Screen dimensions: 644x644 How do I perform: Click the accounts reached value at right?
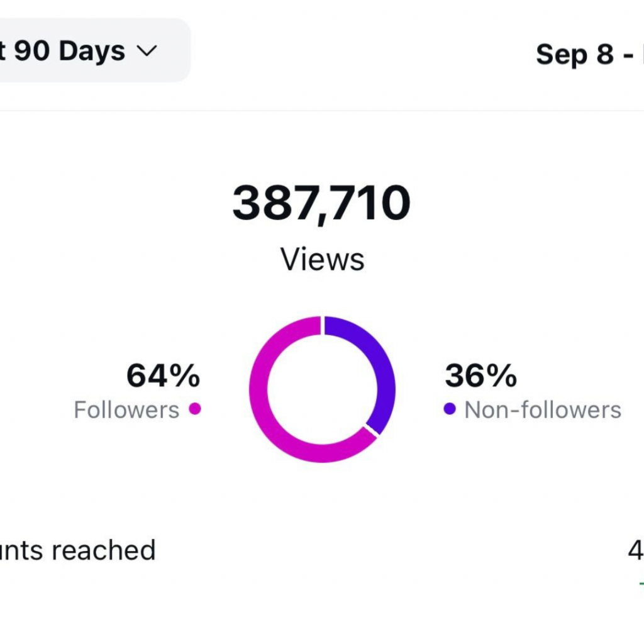pyautogui.click(x=636, y=550)
